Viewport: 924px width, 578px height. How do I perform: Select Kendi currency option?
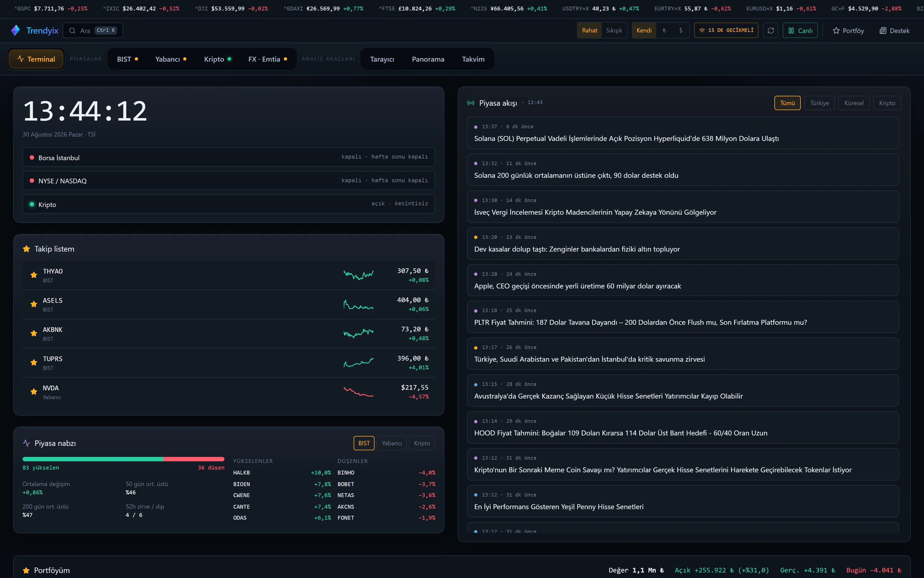pos(644,31)
